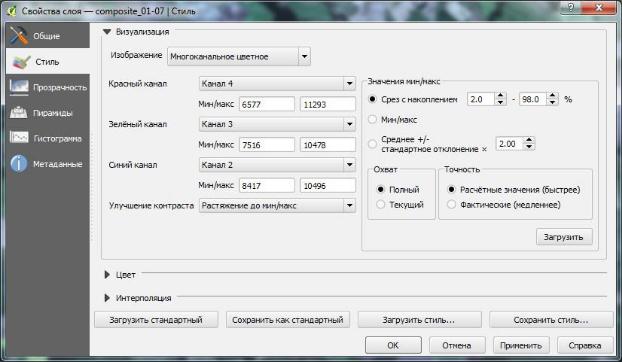The height and width of the screenshot is (362, 622).
Task: Click the title bar help question mark
Action: pyautogui.click(x=571, y=8)
